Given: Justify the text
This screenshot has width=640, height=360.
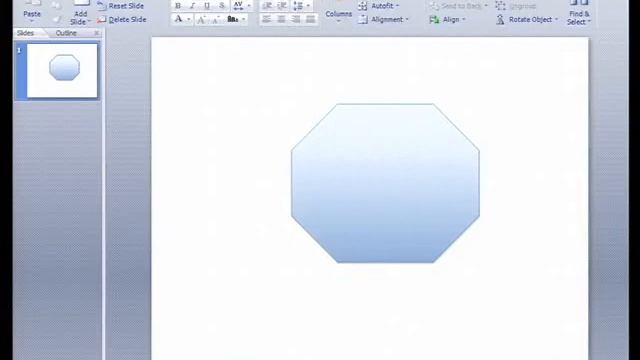Looking at the screenshot, I should [311, 19].
